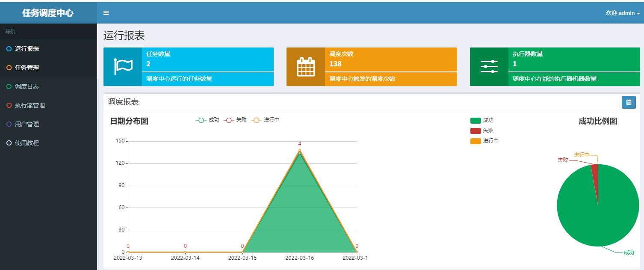Click the 成功 label below pie chart
This screenshot has width=644, height=270.
tap(629, 252)
